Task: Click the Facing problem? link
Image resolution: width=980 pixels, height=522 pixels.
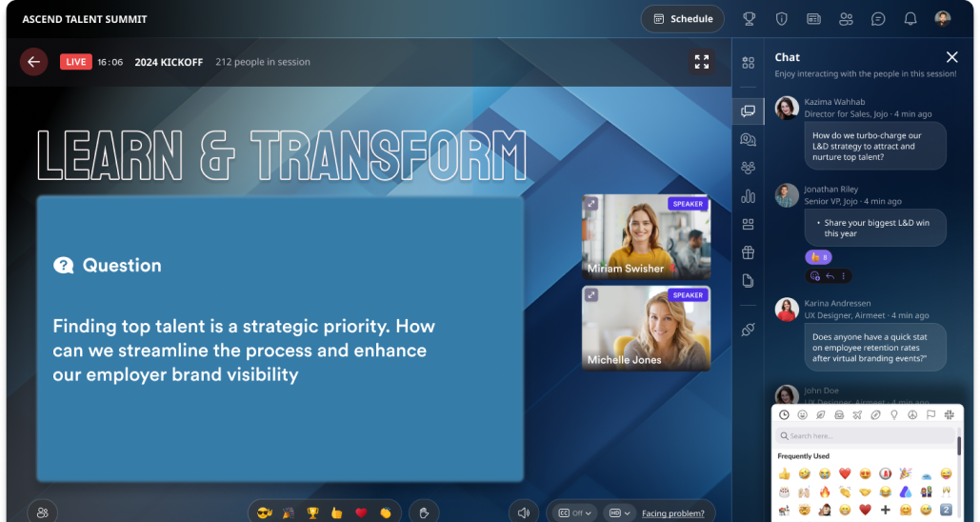Action: [673, 513]
